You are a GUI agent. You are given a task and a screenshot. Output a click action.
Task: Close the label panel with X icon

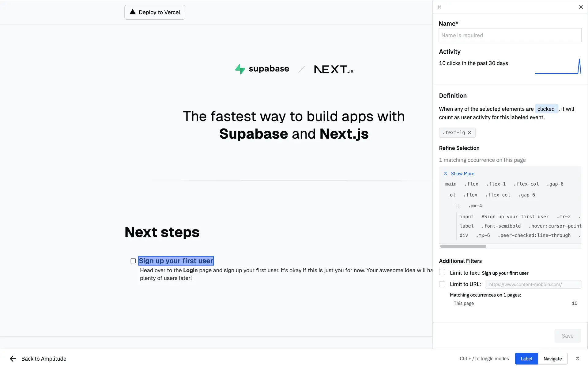coord(581,7)
